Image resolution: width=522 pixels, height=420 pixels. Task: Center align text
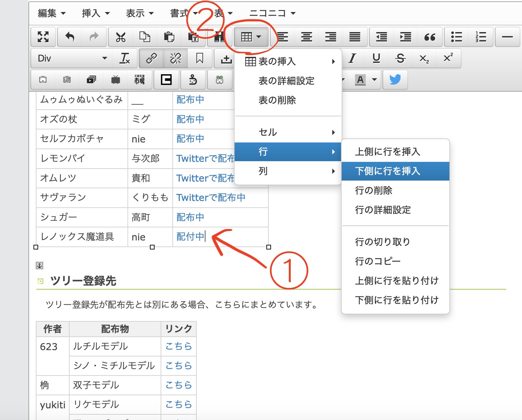pos(307,37)
